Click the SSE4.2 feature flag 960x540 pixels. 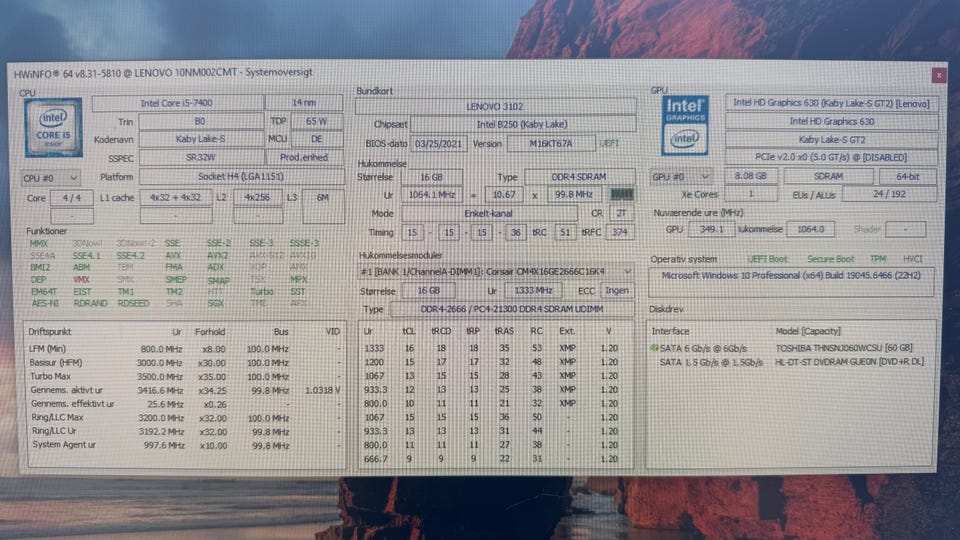click(130, 255)
